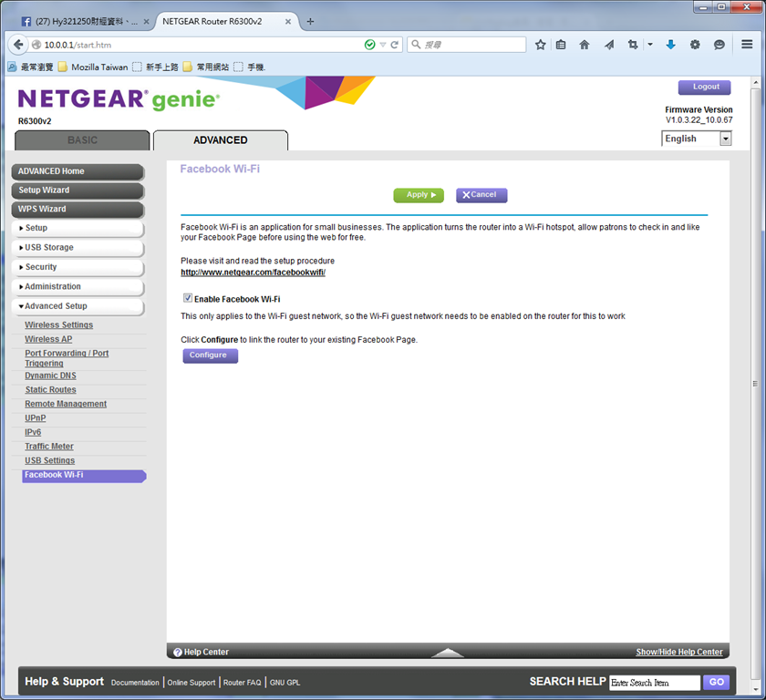
Task: Open the Online Support link
Action: tap(191, 683)
